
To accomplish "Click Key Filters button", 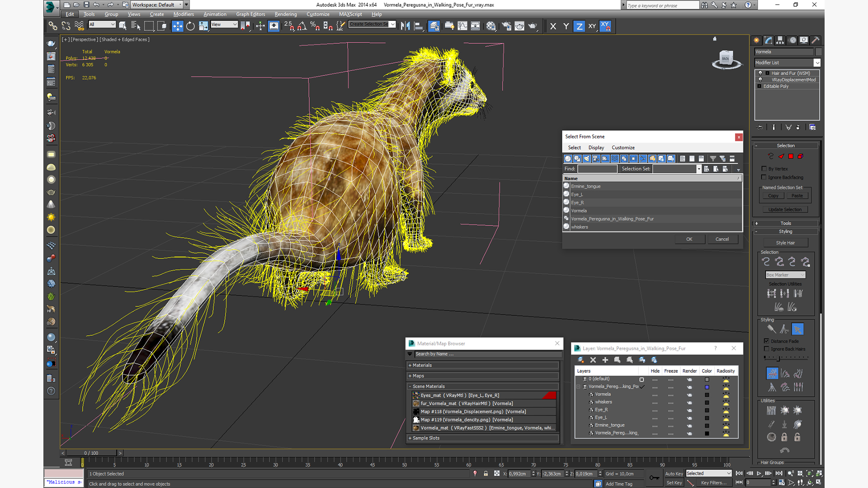I will [x=714, y=483].
